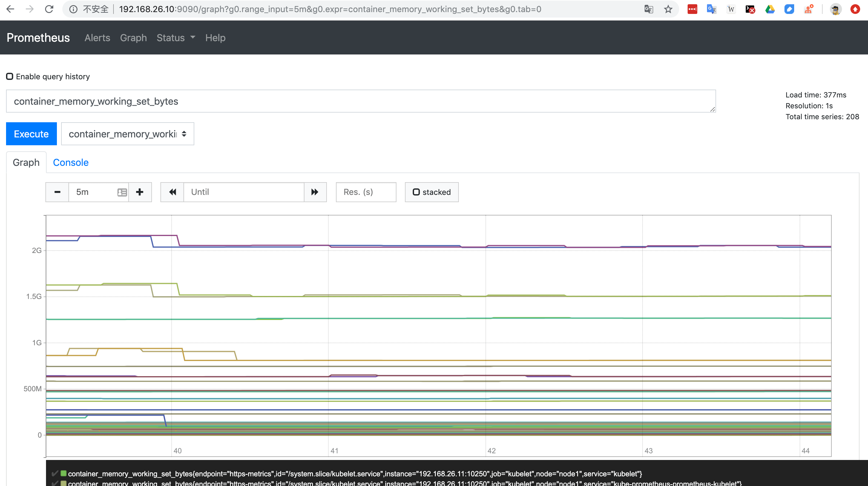Viewport: 868px width, 486px height.
Task: Open the metric name selector dropdown
Action: point(127,134)
